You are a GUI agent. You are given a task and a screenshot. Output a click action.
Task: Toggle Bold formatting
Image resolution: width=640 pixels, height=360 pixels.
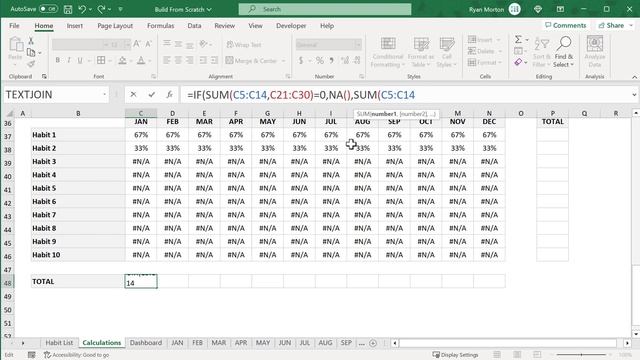coord(58,60)
